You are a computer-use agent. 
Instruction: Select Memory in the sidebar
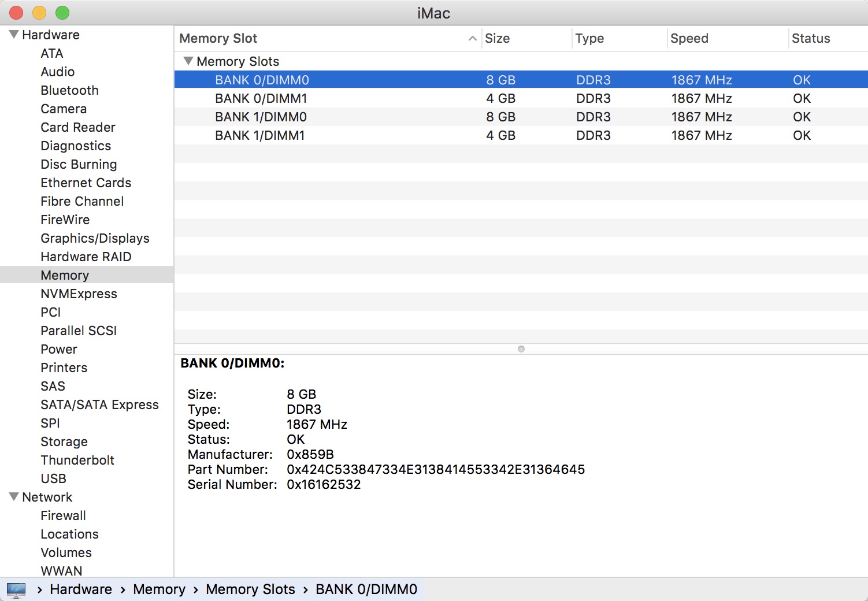click(x=65, y=275)
